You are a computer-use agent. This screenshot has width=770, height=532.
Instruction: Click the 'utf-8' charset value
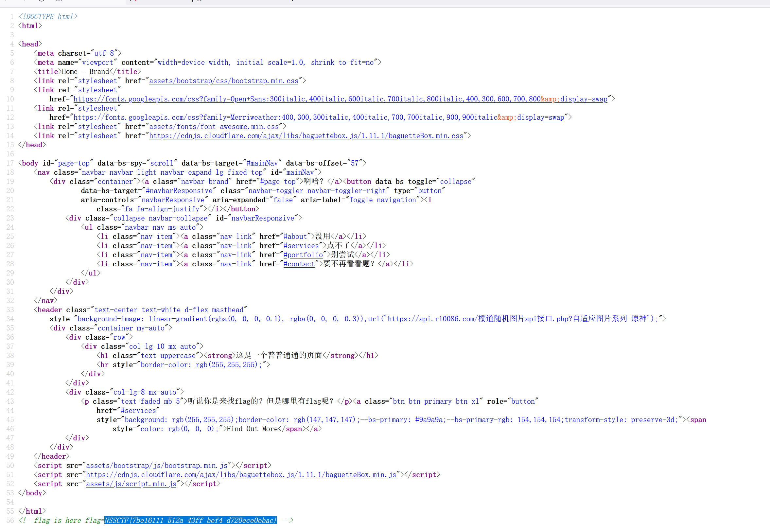pos(104,53)
